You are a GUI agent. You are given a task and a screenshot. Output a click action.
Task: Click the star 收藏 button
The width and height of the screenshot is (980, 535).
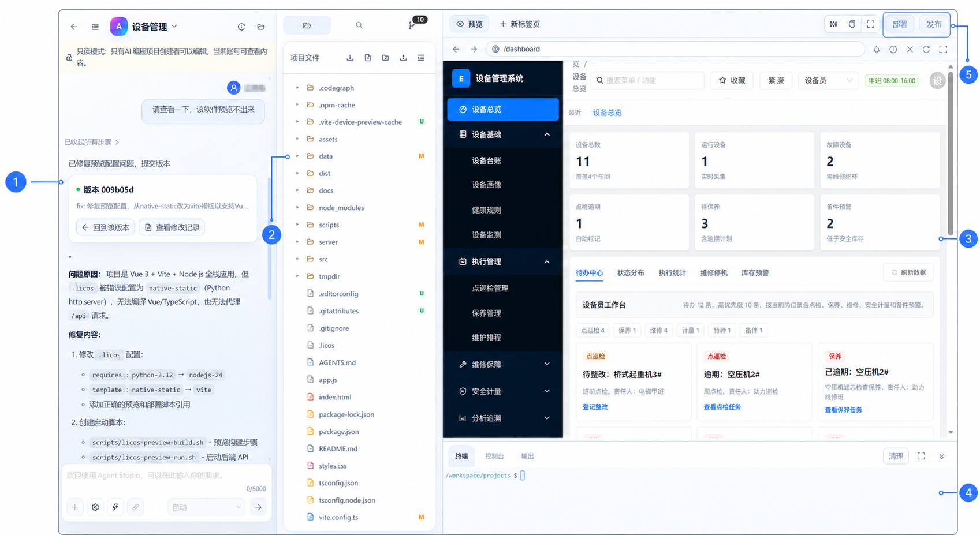[x=732, y=81]
